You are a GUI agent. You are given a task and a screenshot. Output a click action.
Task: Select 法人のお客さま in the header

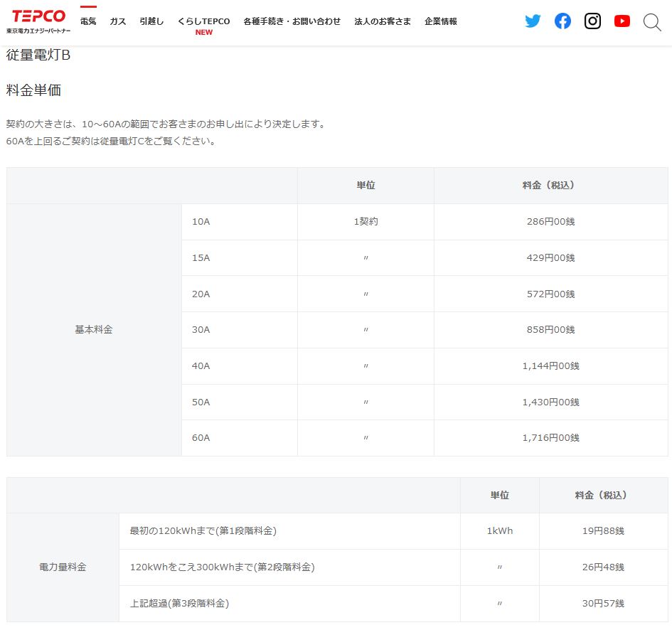(x=383, y=21)
